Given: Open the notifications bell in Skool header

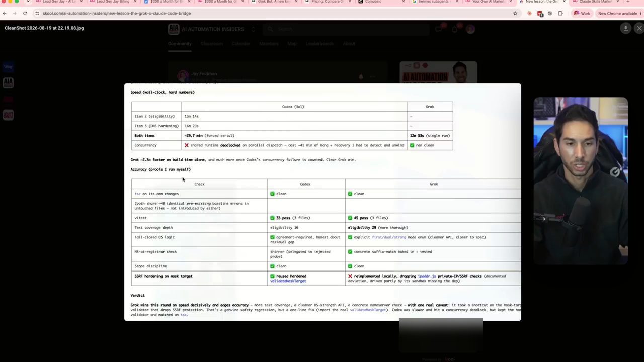Looking at the screenshot, I should coord(455,29).
